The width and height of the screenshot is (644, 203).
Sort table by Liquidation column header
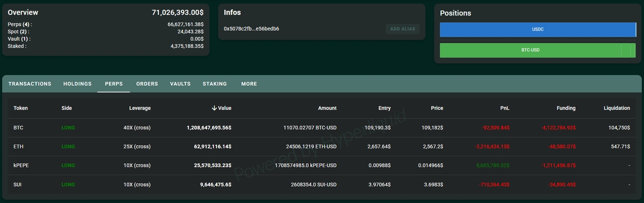point(617,108)
